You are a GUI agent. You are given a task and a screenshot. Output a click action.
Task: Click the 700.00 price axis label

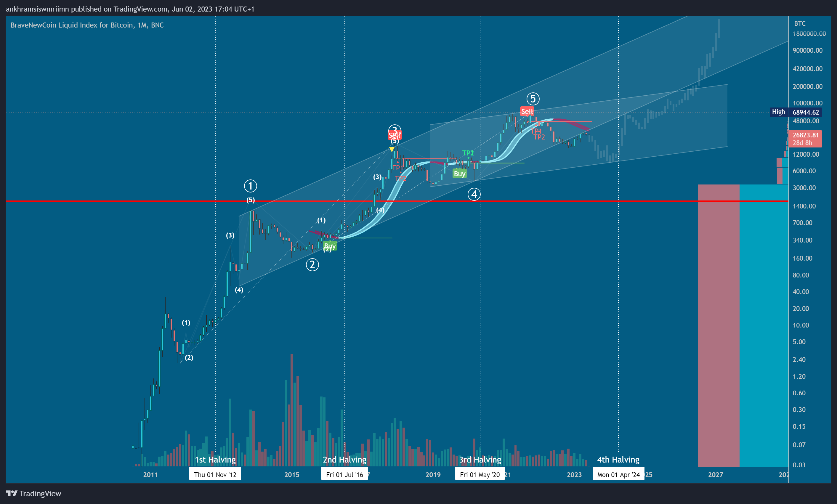(x=802, y=223)
